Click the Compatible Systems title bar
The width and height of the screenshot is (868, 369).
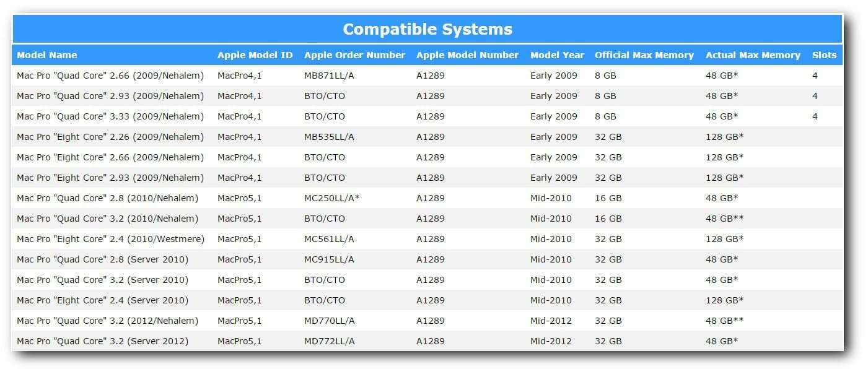point(427,28)
